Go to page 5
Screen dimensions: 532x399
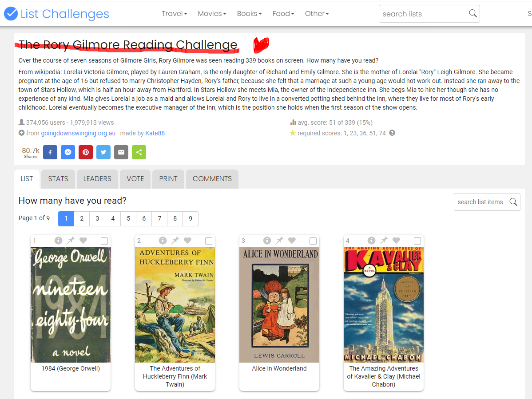point(129,219)
